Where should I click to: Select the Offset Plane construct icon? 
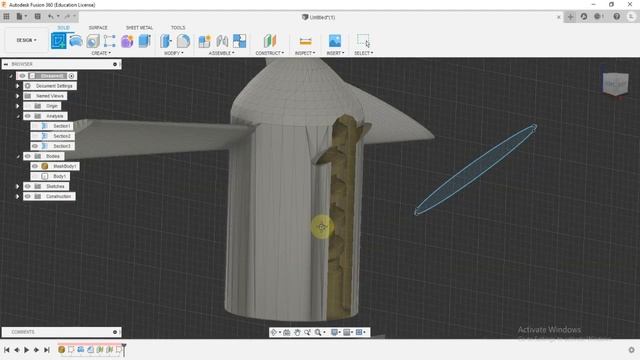coord(270,41)
